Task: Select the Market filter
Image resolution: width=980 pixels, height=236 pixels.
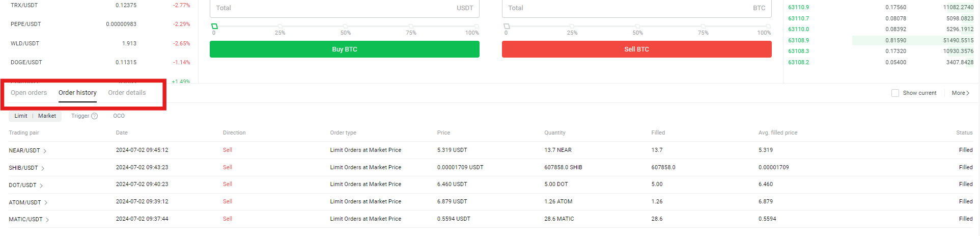Action: 47,116
